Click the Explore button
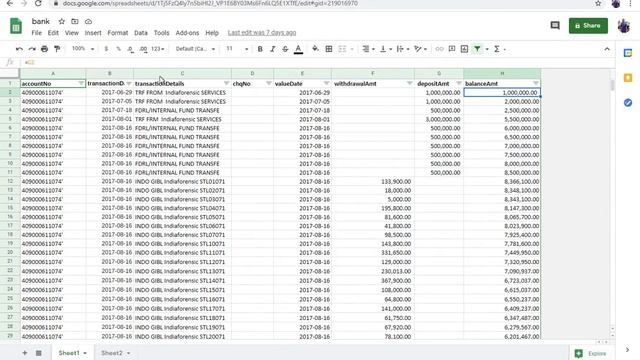This screenshot has width=640, height=360. [x=591, y=353]
